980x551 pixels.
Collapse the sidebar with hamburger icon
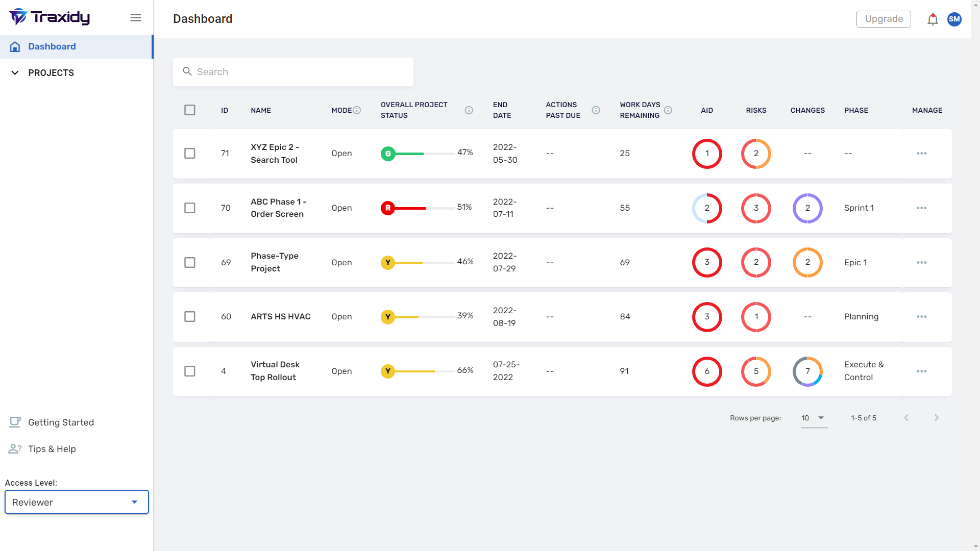pos(136,18)
